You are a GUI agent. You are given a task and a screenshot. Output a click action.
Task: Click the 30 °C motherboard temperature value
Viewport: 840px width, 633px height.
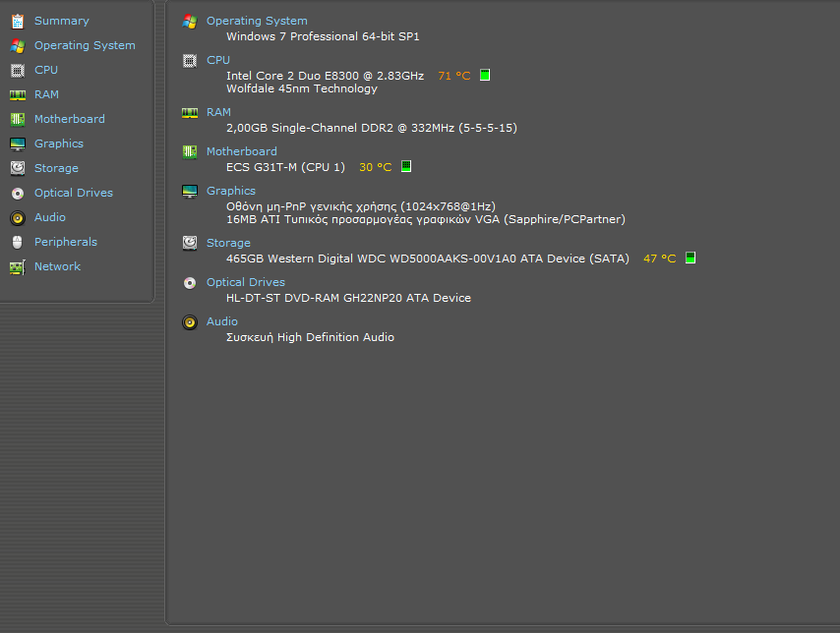[376, 168]
